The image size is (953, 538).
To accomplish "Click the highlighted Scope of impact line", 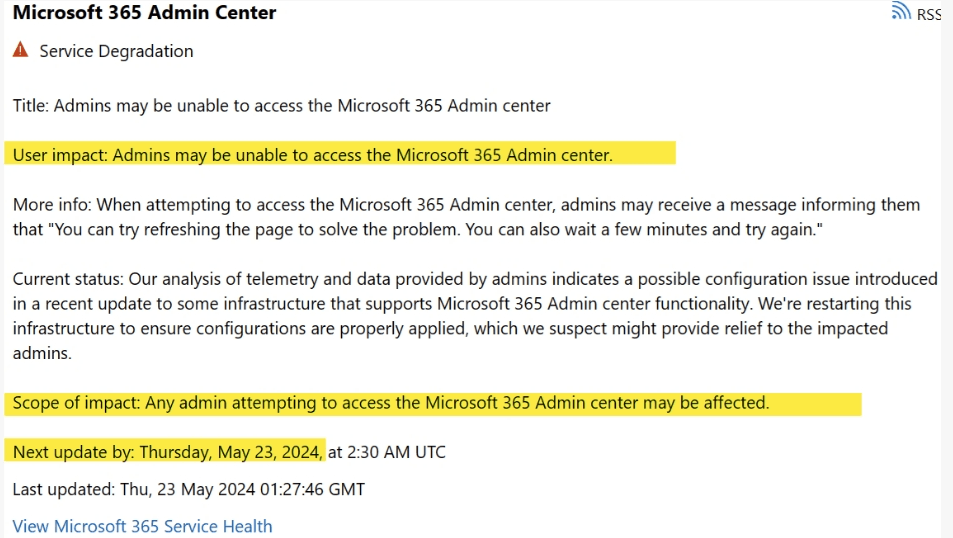I will tap(390, 403).
